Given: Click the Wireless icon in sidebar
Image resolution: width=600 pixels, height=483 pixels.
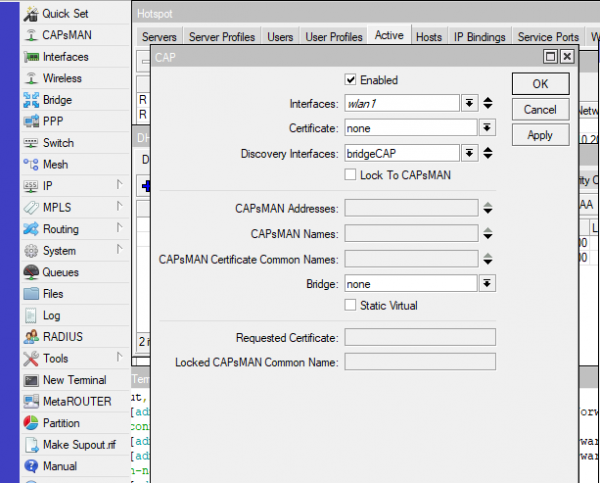Looking at the screenshot, I should click(29, 78).
